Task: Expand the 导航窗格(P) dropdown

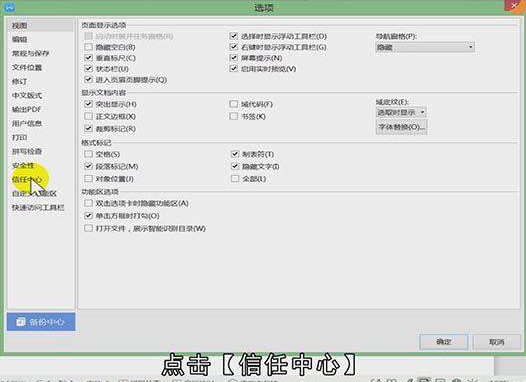Action: (425, 47)
